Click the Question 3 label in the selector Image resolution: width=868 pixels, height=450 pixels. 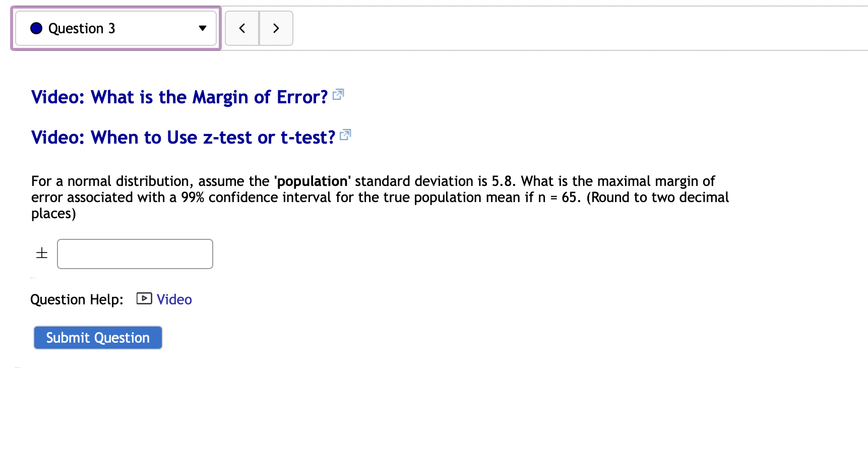pyautogui.click(x=81, y=28)
